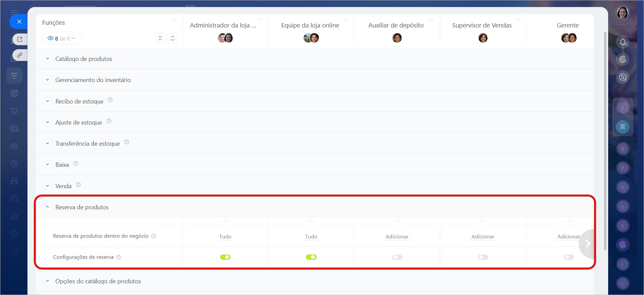
Task: Change Tudo permission for Equipe da loja online
Action: (311, 236)
